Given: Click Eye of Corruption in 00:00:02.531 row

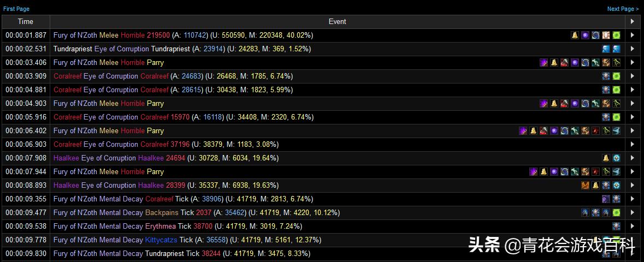Looking at the screenshot, I should (122, 49).
